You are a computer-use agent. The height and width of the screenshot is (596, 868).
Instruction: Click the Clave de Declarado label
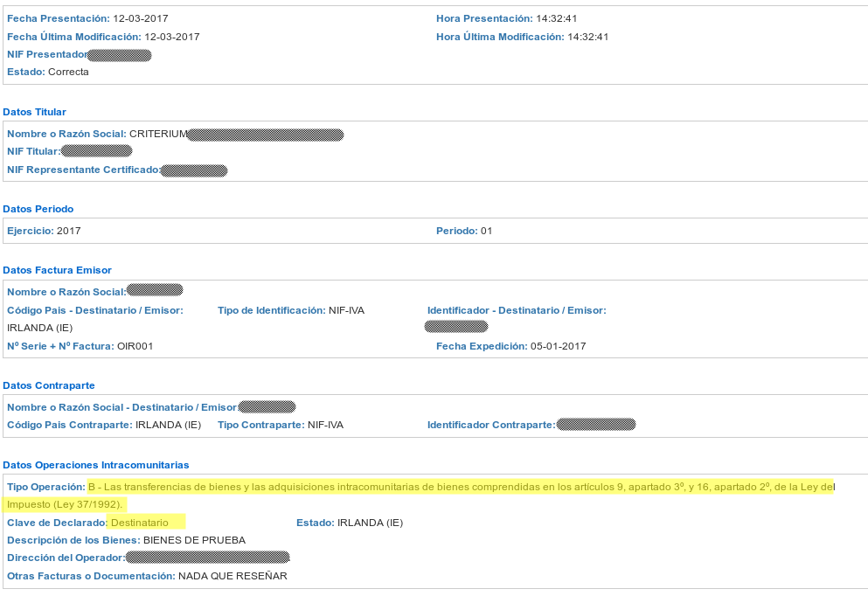tap(57, 523)
